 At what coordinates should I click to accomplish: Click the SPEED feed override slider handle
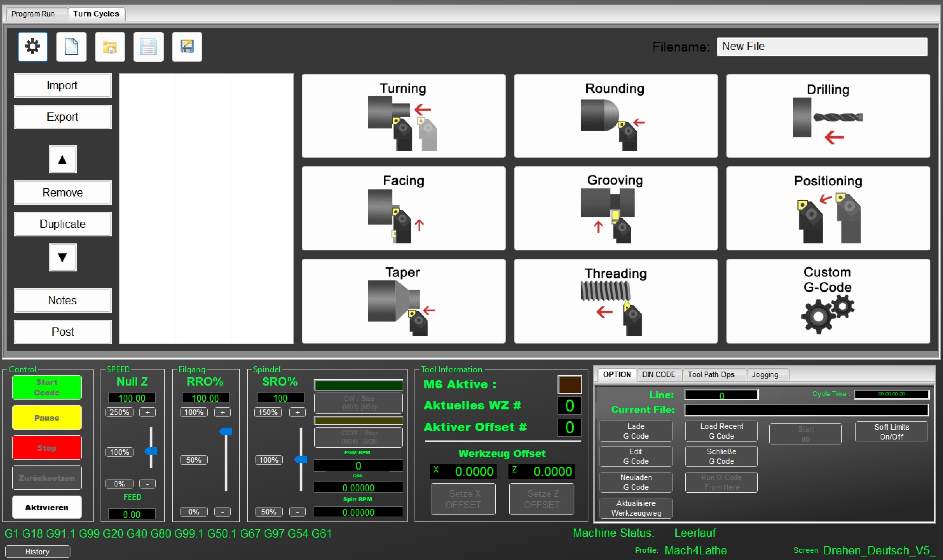(151, 451)
